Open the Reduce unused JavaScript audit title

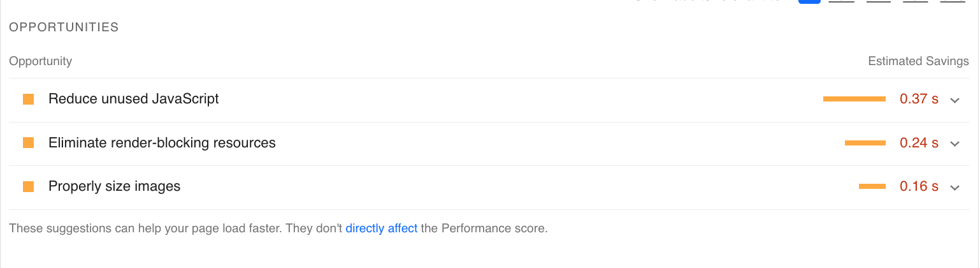tap(133, 99)
